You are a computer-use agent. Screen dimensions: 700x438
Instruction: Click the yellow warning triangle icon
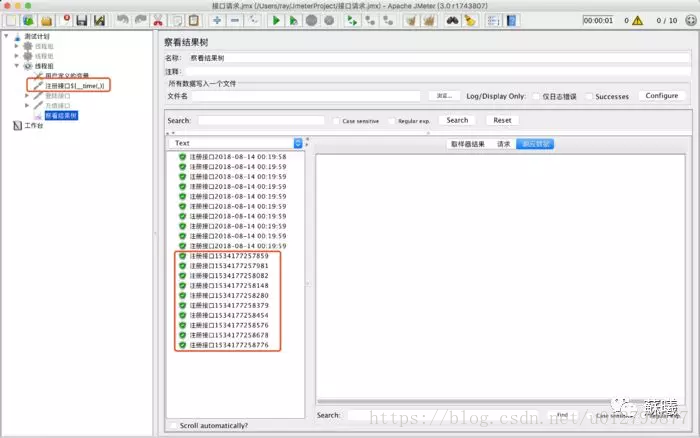[x=638, y=21]
